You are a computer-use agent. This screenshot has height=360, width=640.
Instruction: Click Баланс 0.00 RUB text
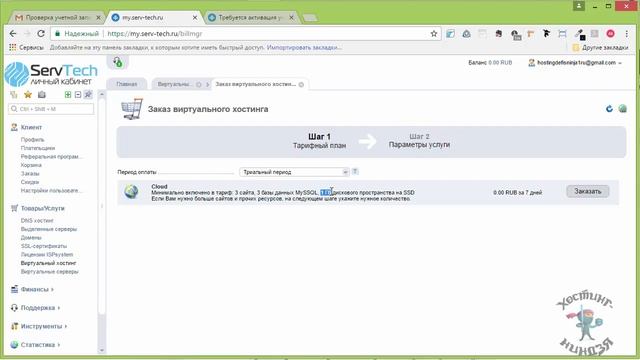490,63
